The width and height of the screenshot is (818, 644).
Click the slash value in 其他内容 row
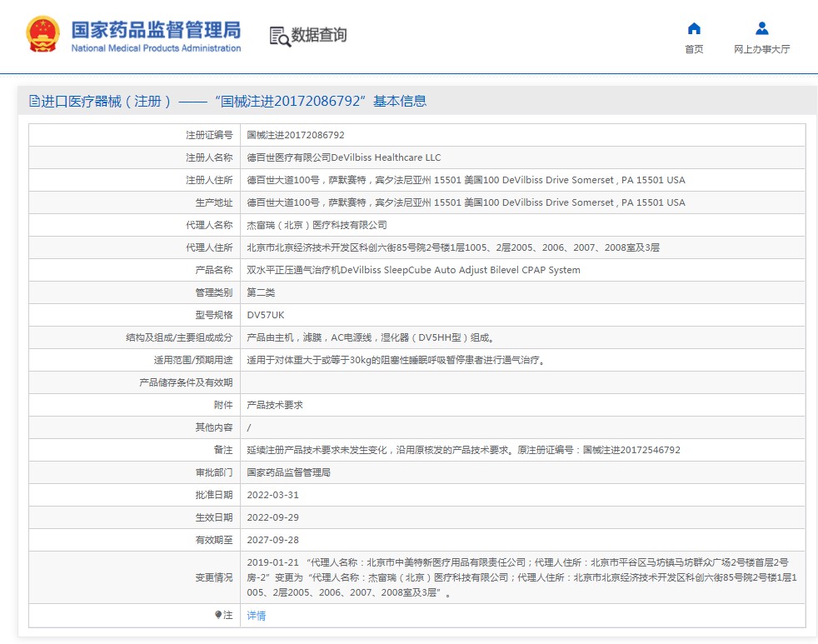click(x=249, y=427)
